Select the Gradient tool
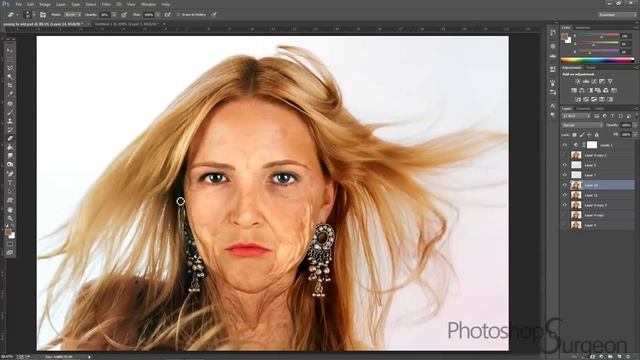This screenshot has height=360, width=640. [x=10, y=147]
